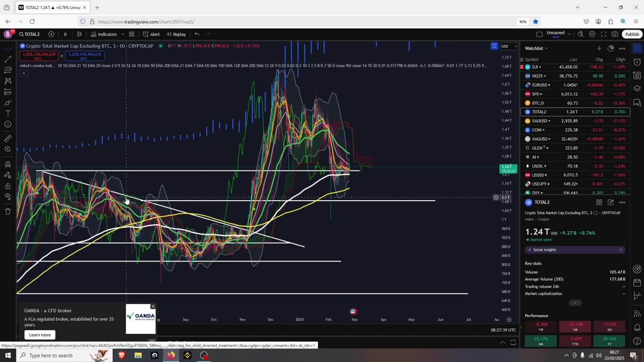This screenshot has height=362, width=644.
Task: Open the note edit icon beside TOTAL2
Action: click(x=611, y=202)
